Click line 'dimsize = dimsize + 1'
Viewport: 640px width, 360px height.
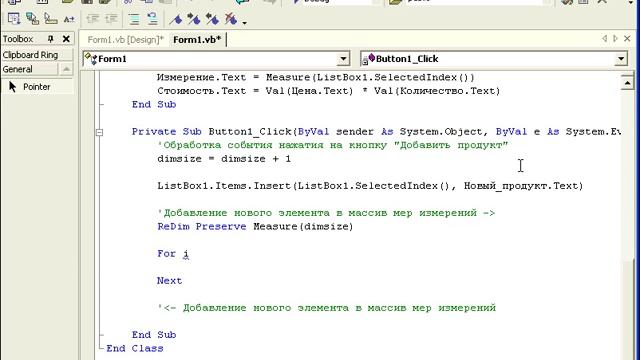tap(224, 158)
